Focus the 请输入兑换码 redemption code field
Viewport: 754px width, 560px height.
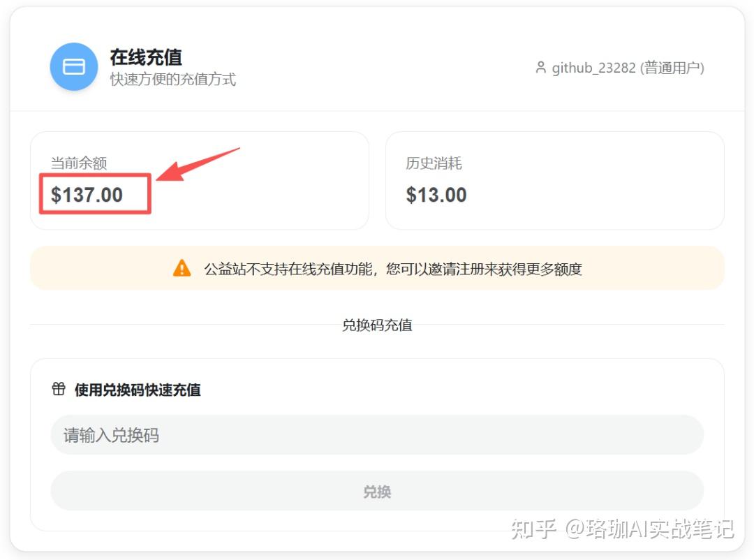pyautogui.click(x=377, y=435)
